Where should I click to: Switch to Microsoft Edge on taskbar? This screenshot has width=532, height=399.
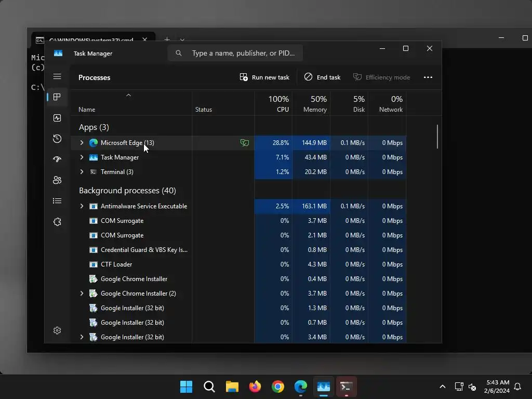(x=301, y=387)
